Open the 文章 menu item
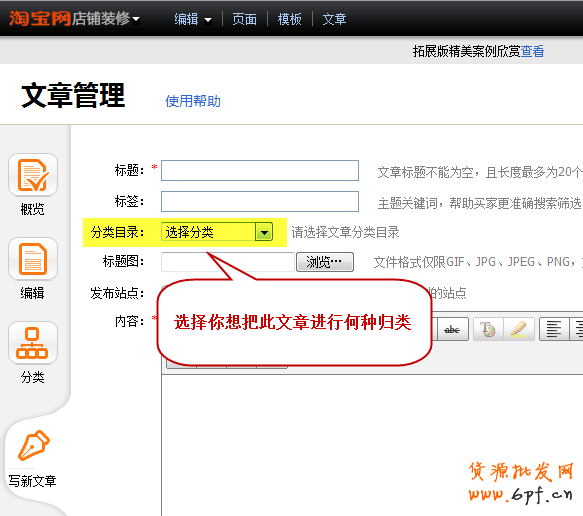The width and height of the screenshot is (583, 516). tap(334, 19)
